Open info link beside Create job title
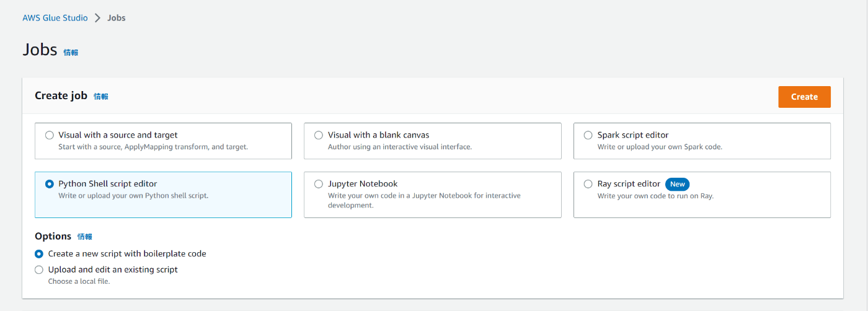 tap(101, 97)
